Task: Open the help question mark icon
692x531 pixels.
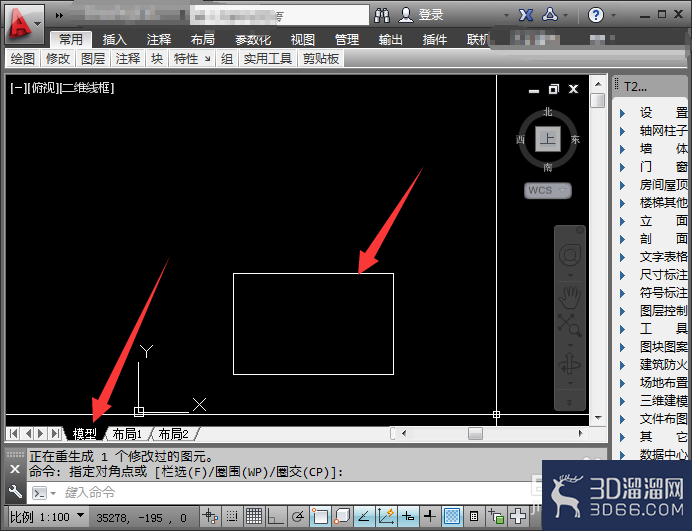Action: click(x=596, y=15)
